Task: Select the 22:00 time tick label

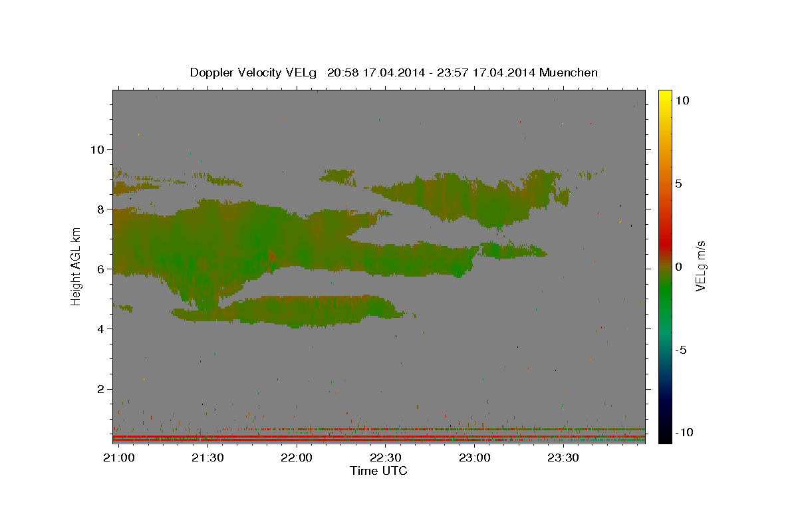Action: tap(297, 458)
